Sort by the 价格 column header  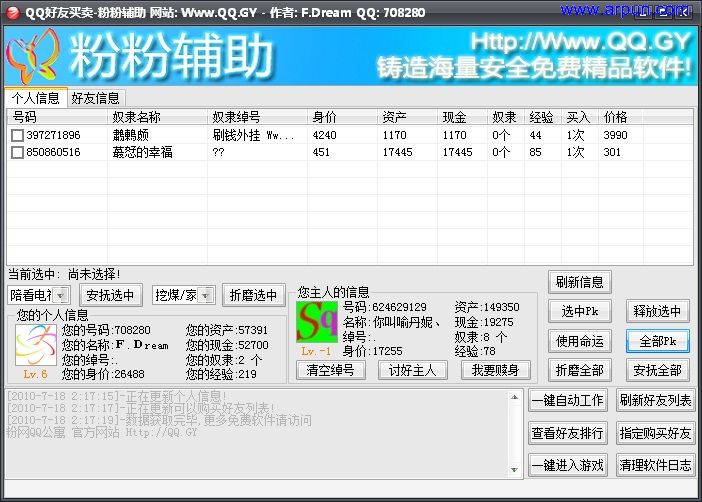(x=621, y=117)
